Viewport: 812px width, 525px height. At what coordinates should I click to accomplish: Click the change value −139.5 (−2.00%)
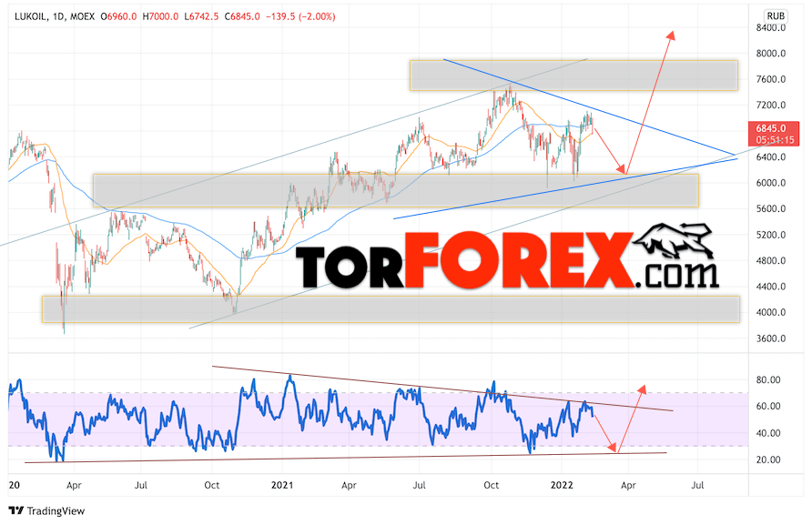pos(300,16)
